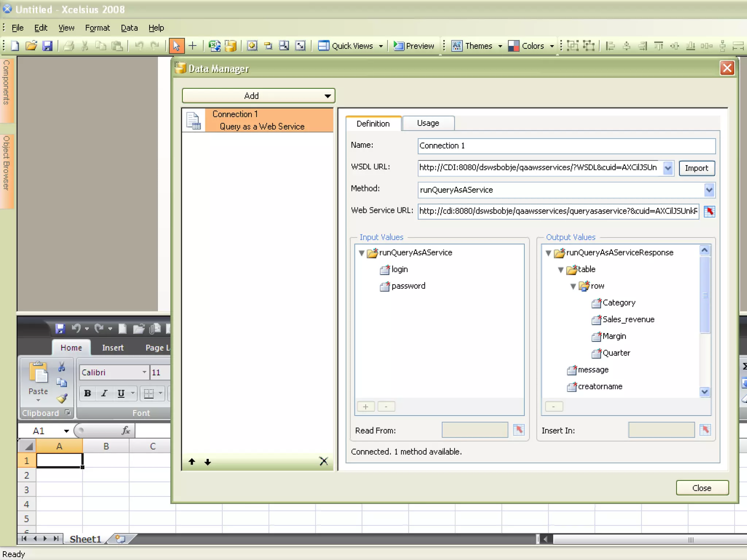Screen dimensions: 747x560
Task: Click the plus button under Input Values
Action: point(365,407)
